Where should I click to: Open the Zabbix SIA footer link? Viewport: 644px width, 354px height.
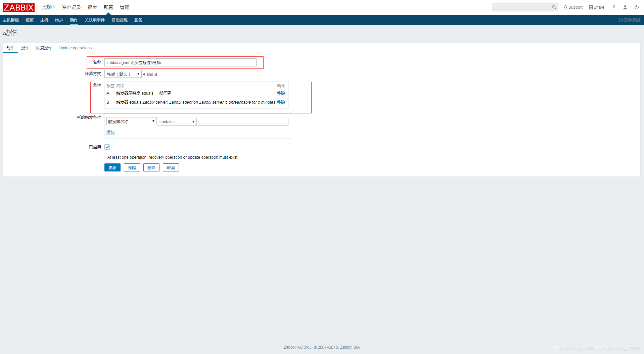coord(350,347)
